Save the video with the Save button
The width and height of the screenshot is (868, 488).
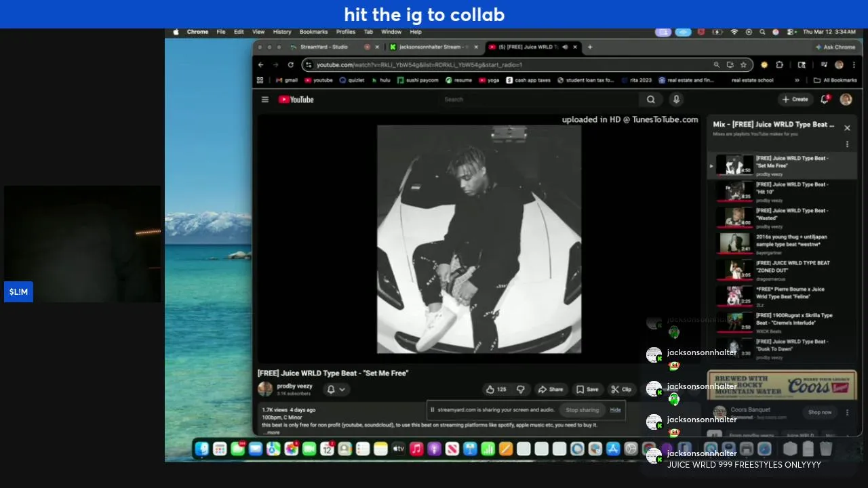coord(587,389)
